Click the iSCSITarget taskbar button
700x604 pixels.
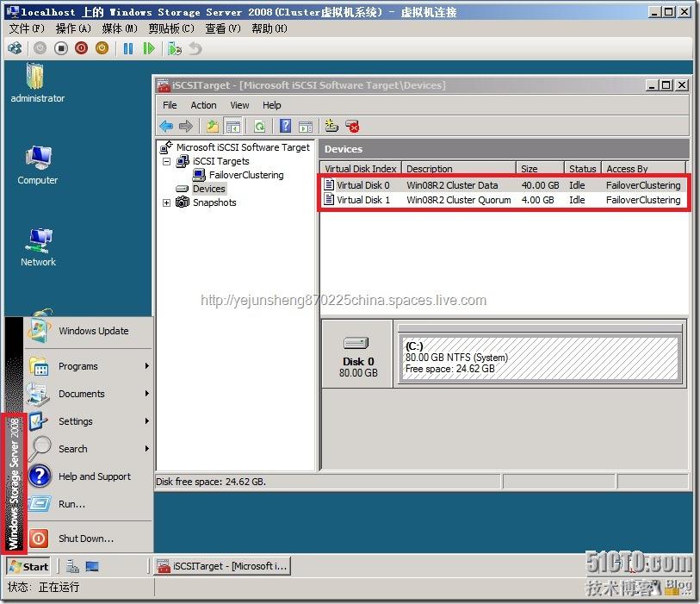pyautogui.click(x=222, y=566)
